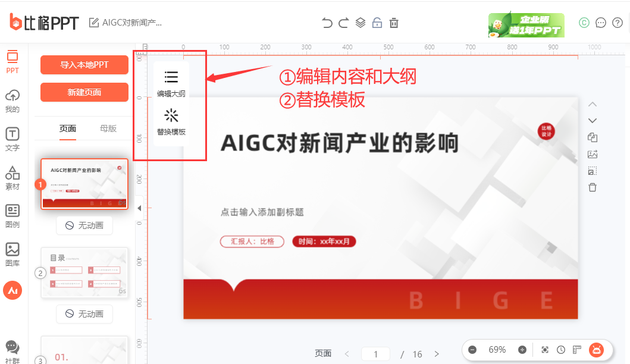This screenshot has width=630, height=364.
Task: Select the PPT tab in left sidebar
Action: point(12,59)
